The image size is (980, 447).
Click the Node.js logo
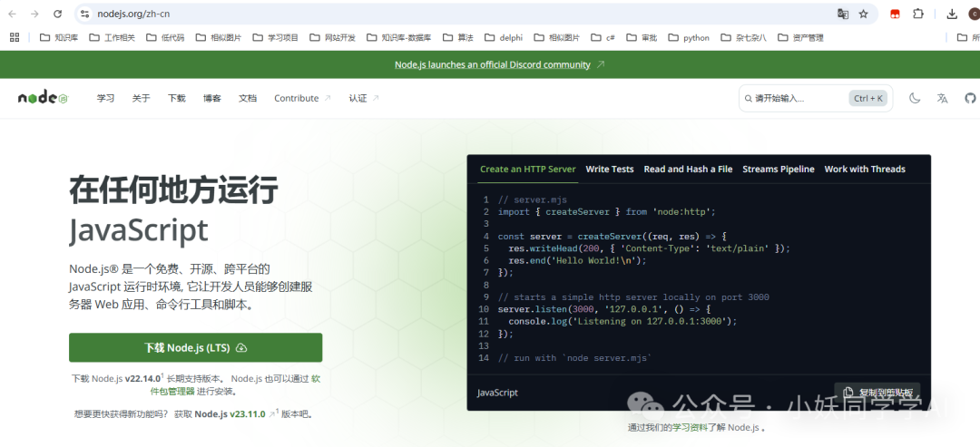[43, 98]
